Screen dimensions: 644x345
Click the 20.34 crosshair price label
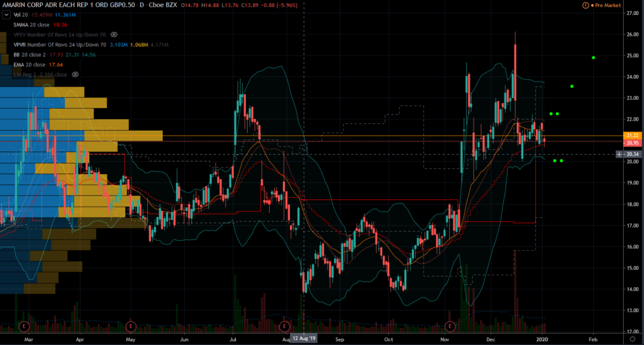[632, 154]
